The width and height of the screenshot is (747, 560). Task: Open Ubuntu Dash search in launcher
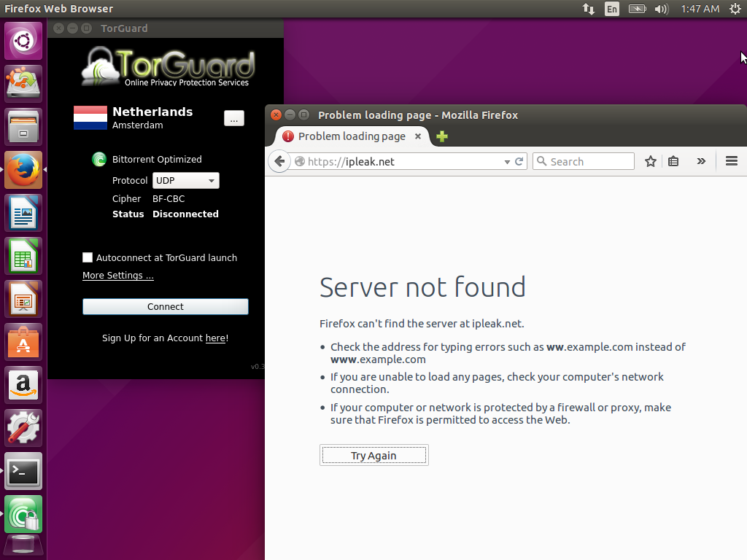point(23,41)
